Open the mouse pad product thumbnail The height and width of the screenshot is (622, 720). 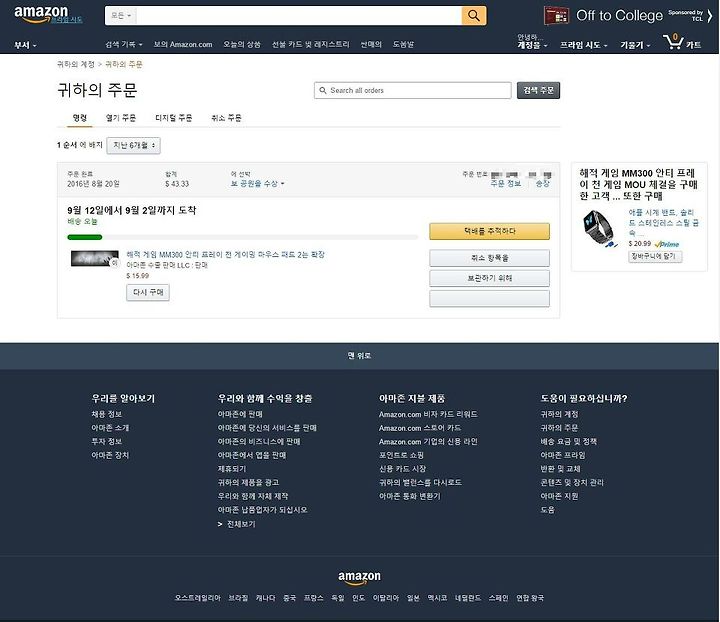pos(95,258)
